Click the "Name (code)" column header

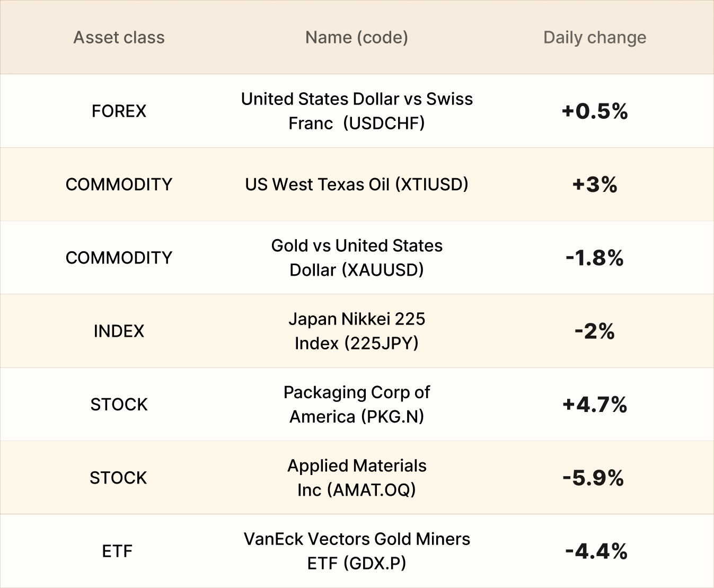pyautogui.click(x=357, y=38)
